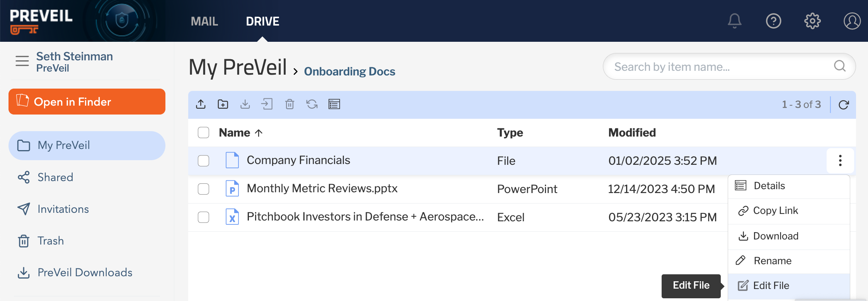The image size is (868, 301).
Task: Open Invitations in the sidebar
Action: [53, 209]
